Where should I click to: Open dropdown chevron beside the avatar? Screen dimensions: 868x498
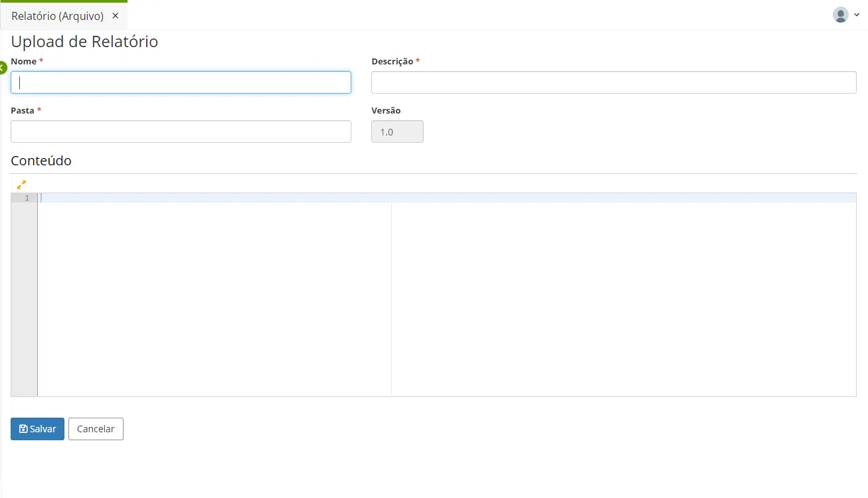(x=856, y=15)
